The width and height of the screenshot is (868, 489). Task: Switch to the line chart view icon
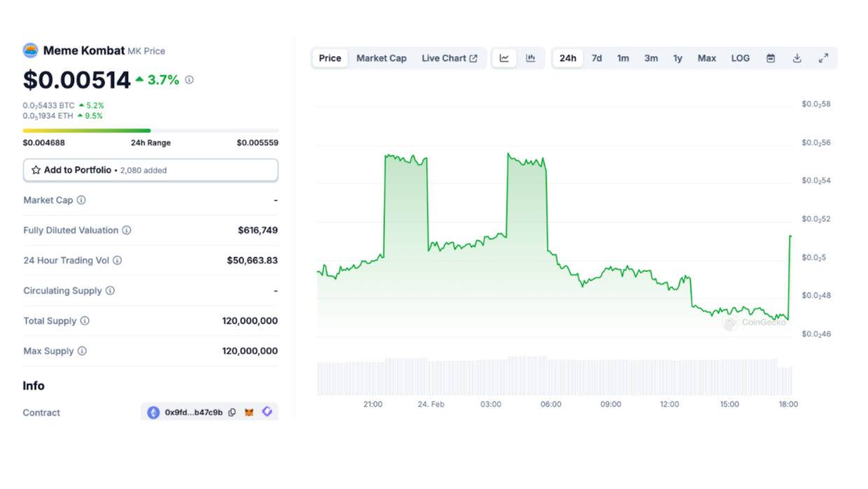pyautogui.click(x=504, y=58)
